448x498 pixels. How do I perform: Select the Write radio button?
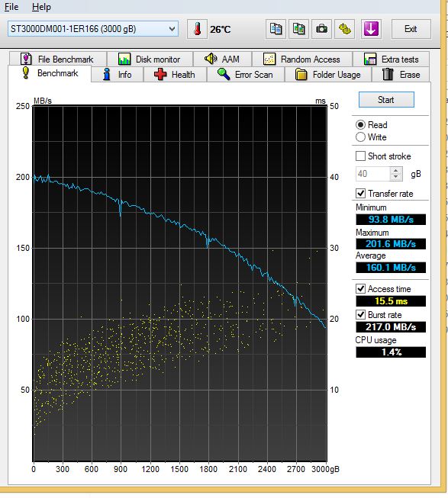coord(360,137)
